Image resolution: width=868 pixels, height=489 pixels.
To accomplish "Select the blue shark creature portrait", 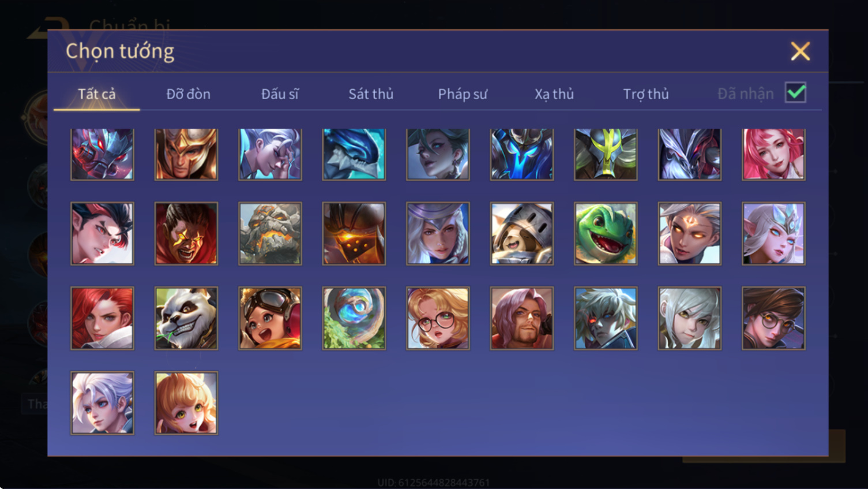I will [354, 154].
